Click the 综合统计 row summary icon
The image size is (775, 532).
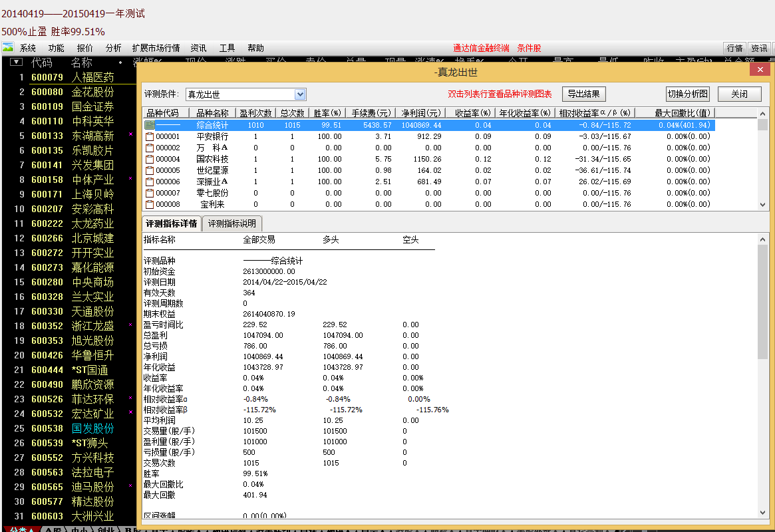(149, 126)
